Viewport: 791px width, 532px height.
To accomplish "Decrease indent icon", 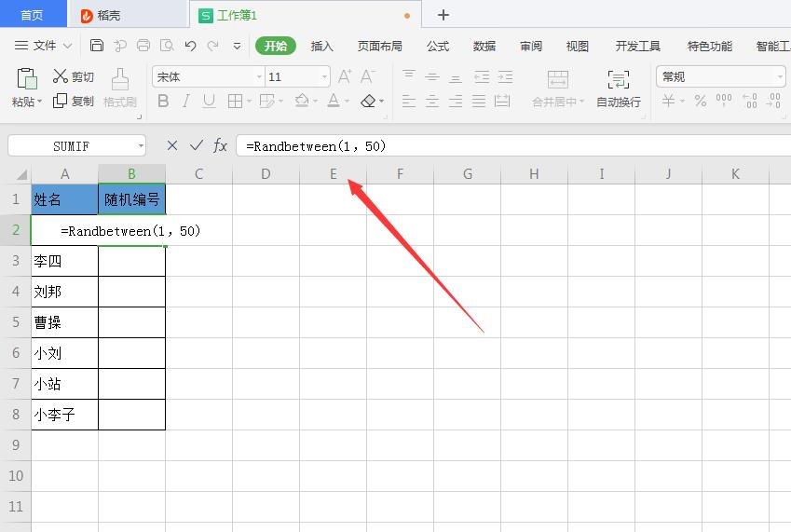I will [482, 76].
